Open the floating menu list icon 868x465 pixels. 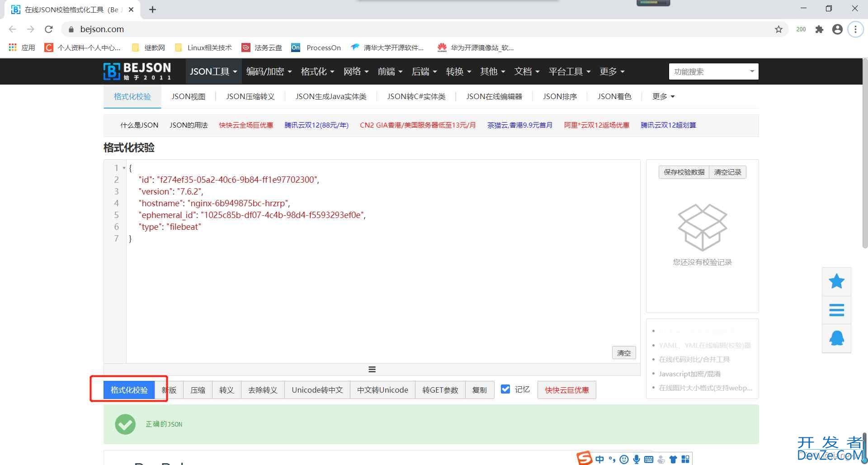pos(836,310)
